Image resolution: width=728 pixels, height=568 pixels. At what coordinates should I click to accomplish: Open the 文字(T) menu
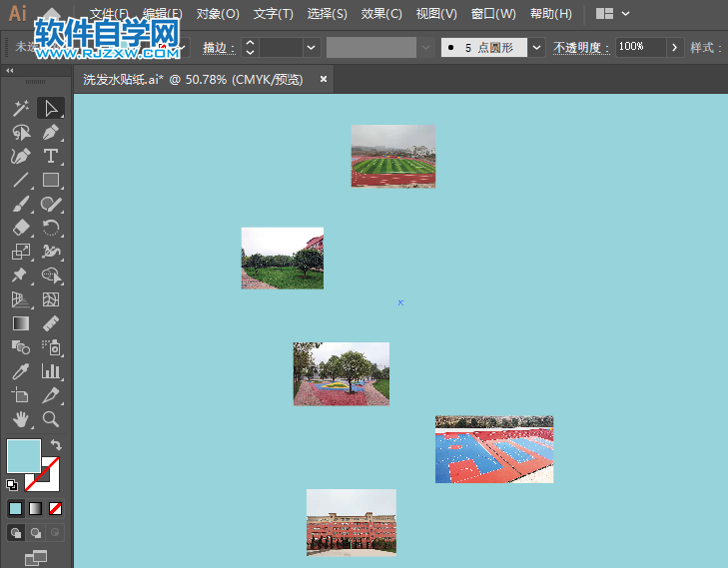[273, 14]
